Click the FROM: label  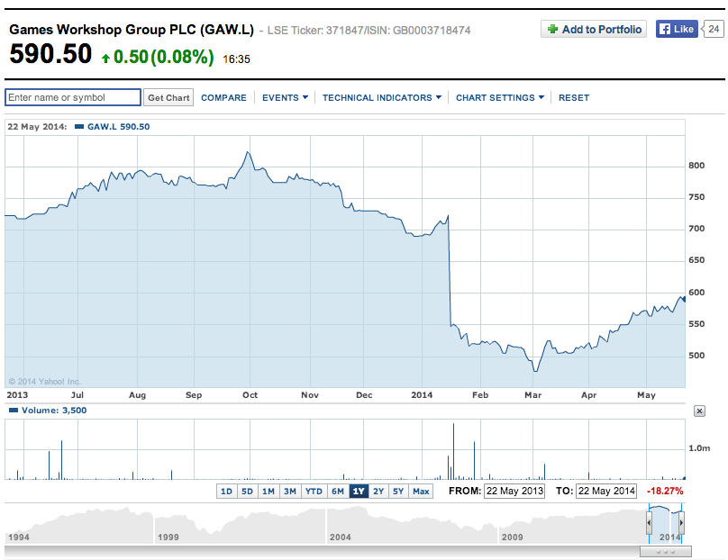click(x=465, y=491)
